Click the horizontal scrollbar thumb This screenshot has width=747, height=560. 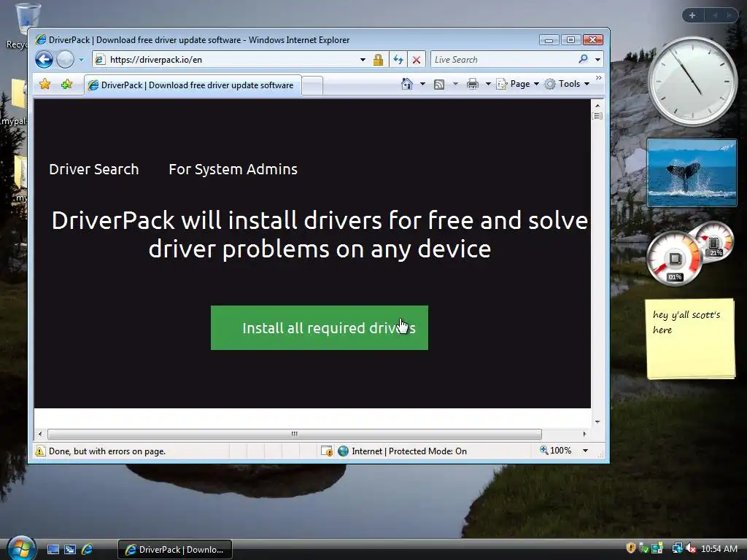pyautogui.click(x=295, y=434)
